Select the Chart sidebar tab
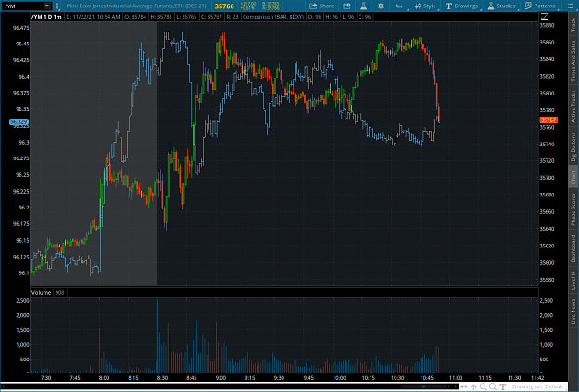The image size is (579, 392). 573,178
